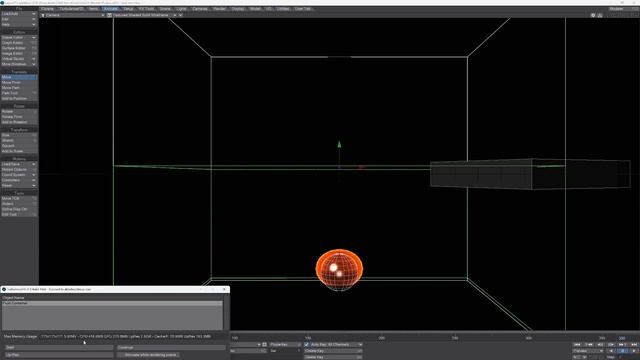This screenshot has width=640, height=360.
Task: Toggle the Auto Key checkbox
Action: 307,344
